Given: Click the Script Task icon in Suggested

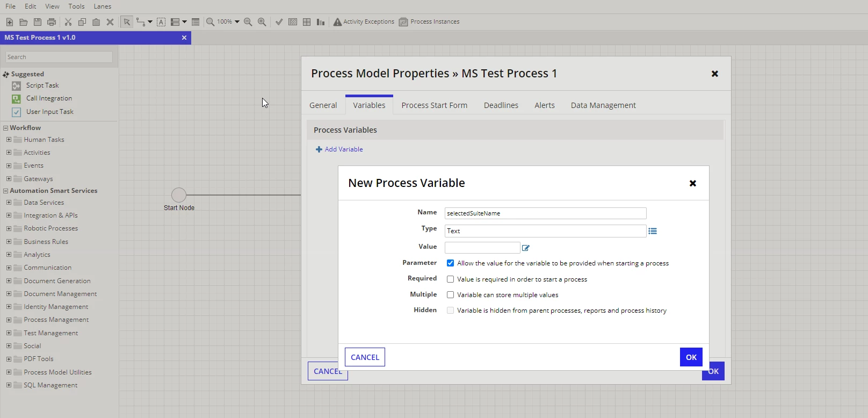Looking at the screenshot, I should tap(17, 86).
